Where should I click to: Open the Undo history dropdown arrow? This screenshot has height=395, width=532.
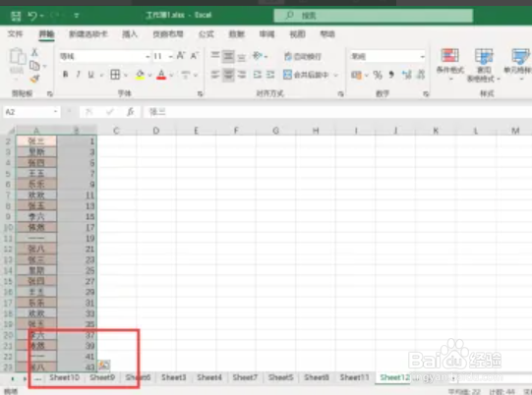[x=41, y=16]
